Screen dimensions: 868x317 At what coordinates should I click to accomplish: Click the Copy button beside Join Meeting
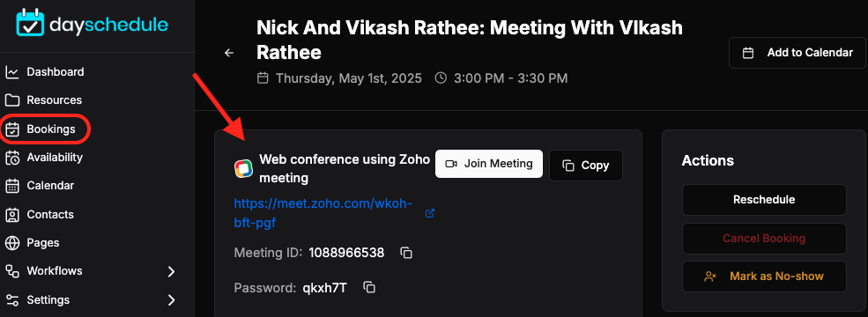(x=586, y=166)
